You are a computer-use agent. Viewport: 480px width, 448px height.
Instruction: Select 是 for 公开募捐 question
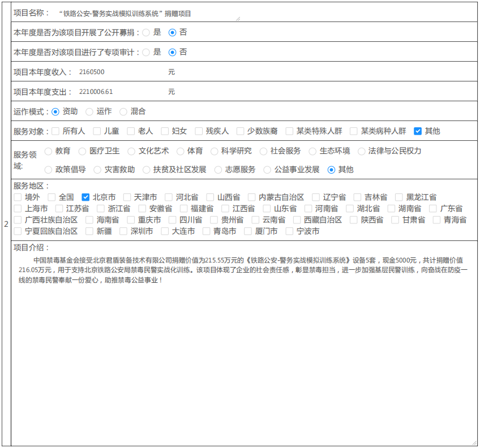(x=146, y=32)
